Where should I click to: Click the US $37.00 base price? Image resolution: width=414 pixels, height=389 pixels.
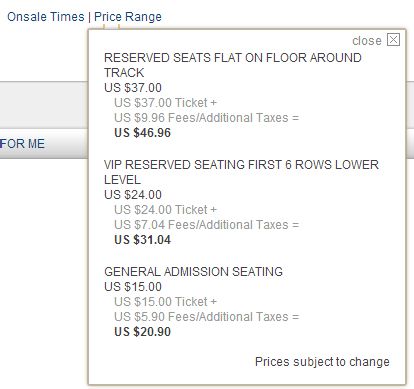pyautogui.click(x=133, y=88)
